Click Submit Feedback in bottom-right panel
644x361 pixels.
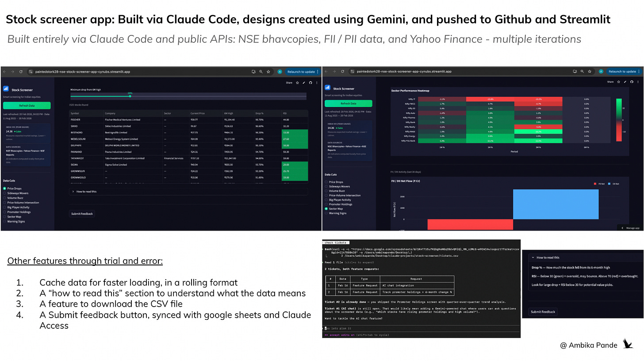[x=543, y=311]
